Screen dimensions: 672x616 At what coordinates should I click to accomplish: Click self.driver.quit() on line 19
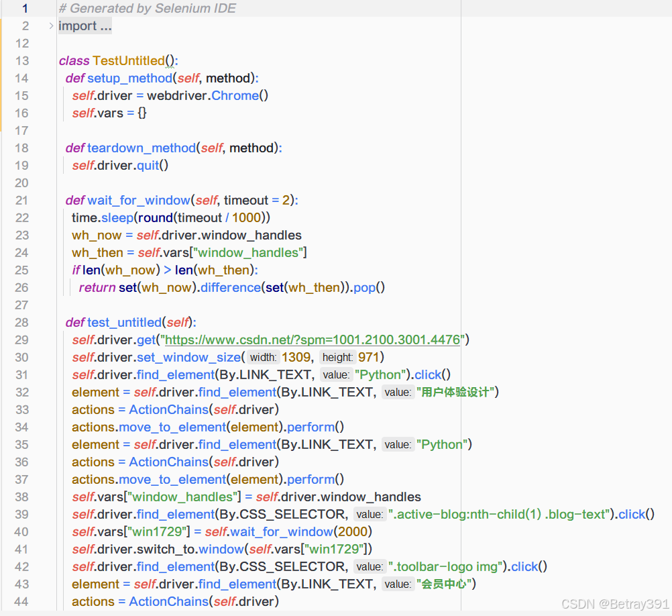(120, 166)
